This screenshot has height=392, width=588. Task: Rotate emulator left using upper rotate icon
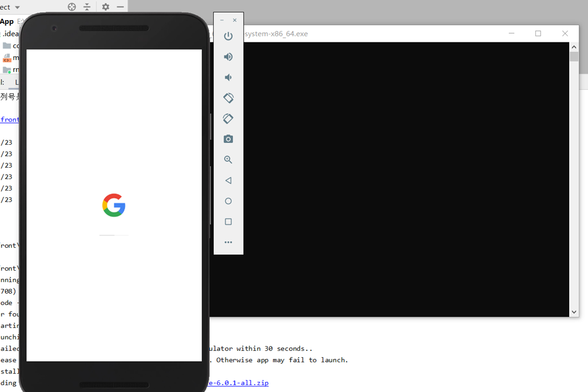click(228, 98)
